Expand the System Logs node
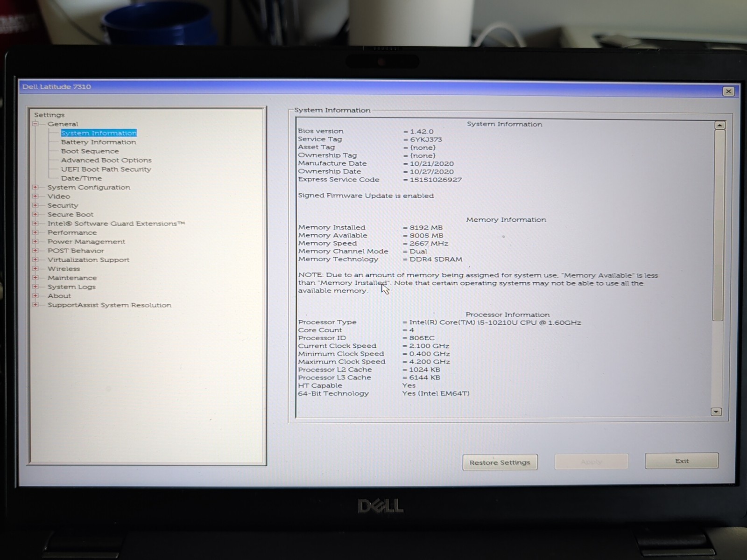Screen dimensions: 747x560 click(35, 287)
